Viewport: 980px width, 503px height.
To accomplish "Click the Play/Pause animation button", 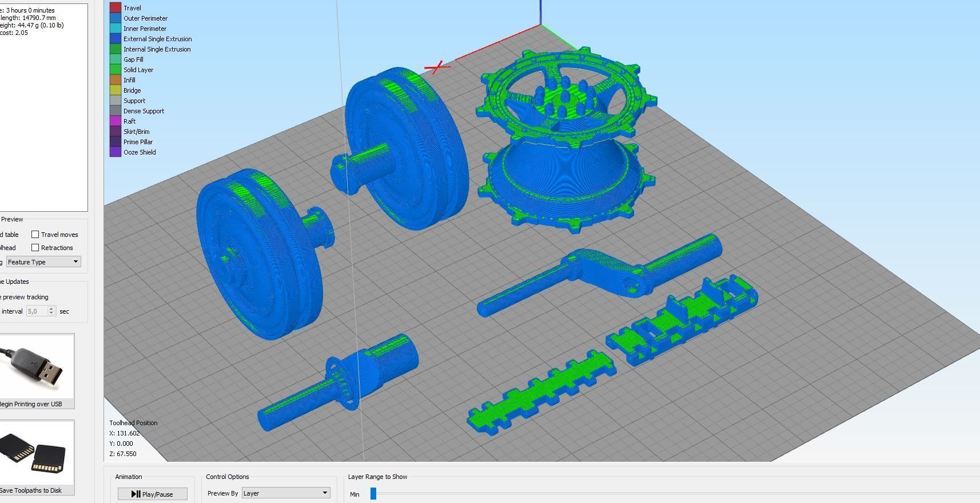I will (x=152, y=494).
